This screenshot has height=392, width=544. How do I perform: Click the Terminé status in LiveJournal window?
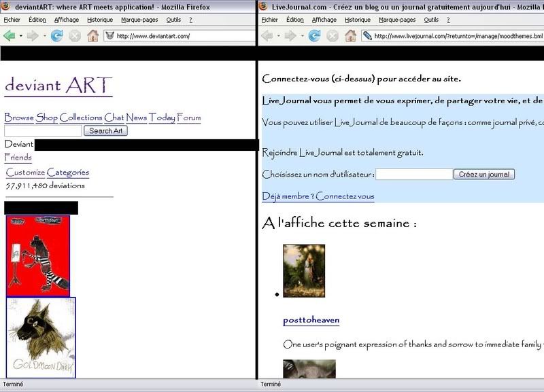[271, 384]
